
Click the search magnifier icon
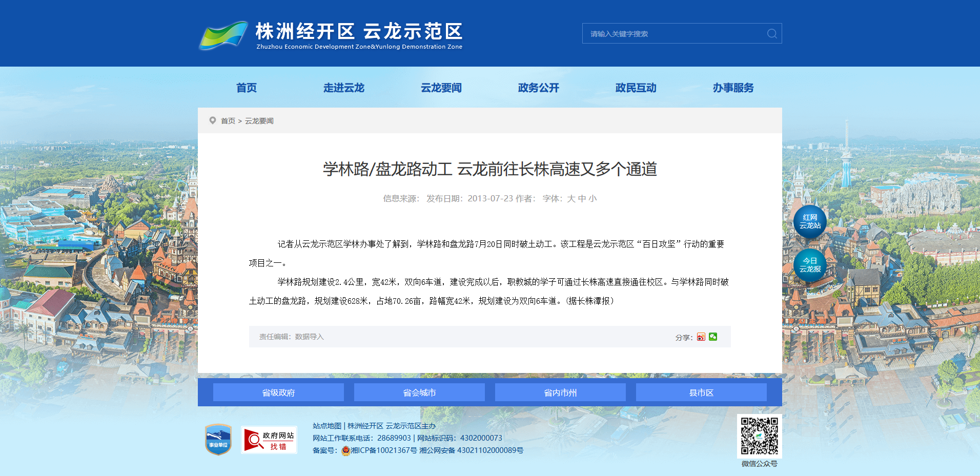point(772,34)
